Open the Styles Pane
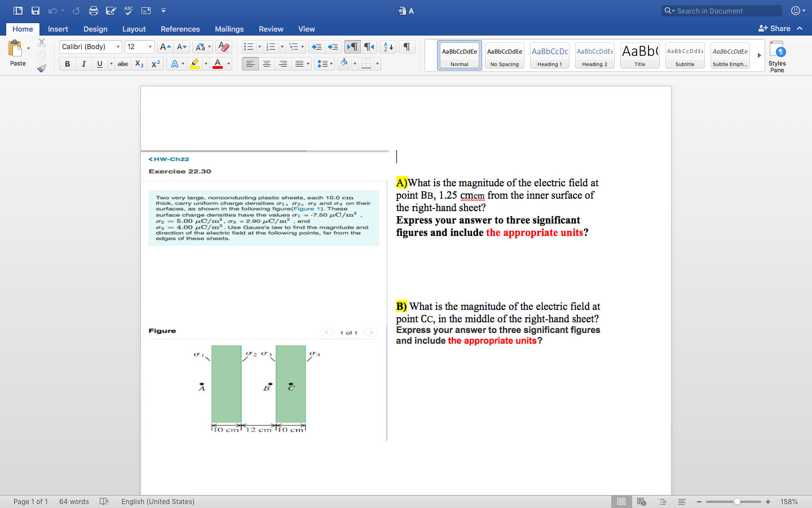Image resolution: width=812 pixels, height=508 pixels. tap(777, 56)
